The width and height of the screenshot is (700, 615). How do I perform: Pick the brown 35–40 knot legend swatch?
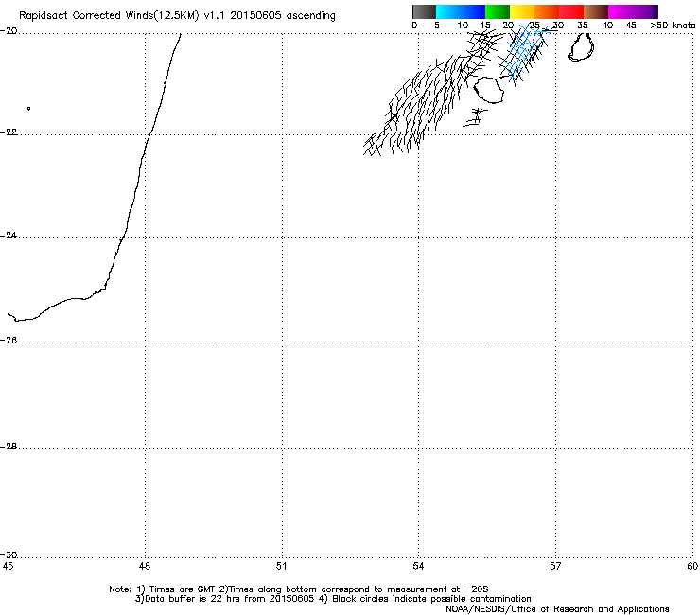(596, 11)
